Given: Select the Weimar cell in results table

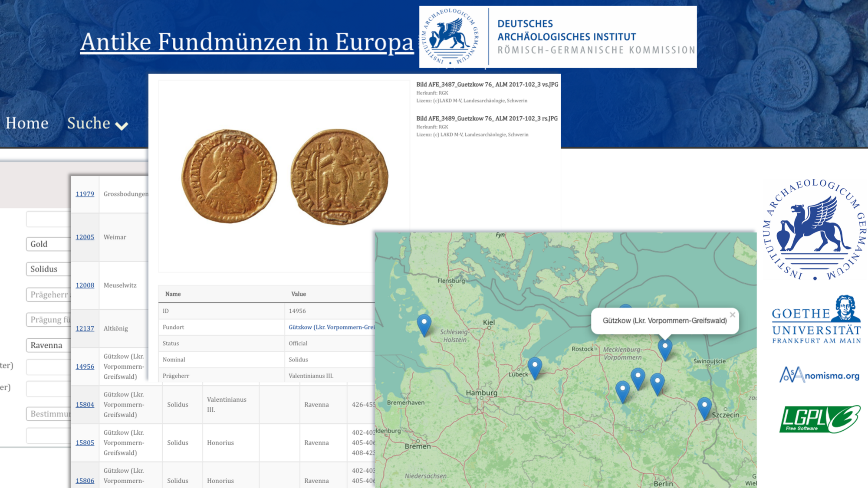Looking at the screenshot, I should pyautogui.click(x=124, y=237).
